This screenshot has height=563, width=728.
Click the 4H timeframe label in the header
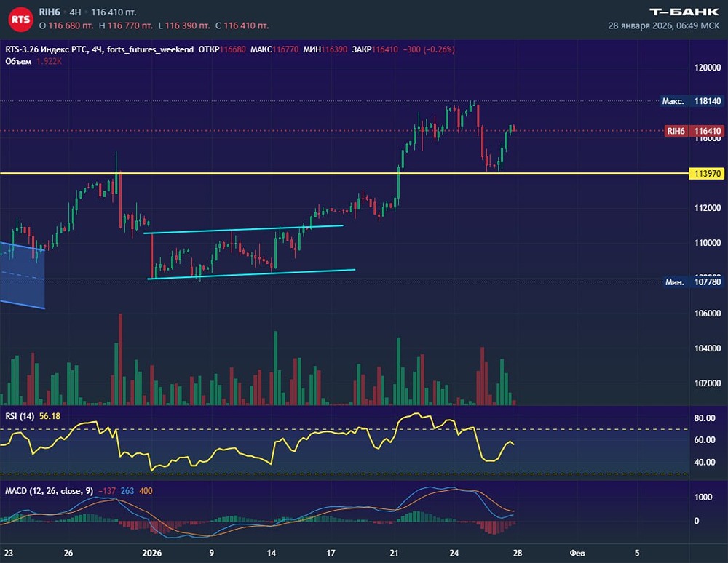[x=75, y=12]
